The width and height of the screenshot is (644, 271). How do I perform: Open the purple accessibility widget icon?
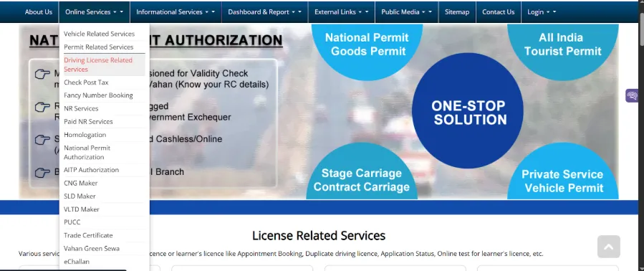[632, 96]
